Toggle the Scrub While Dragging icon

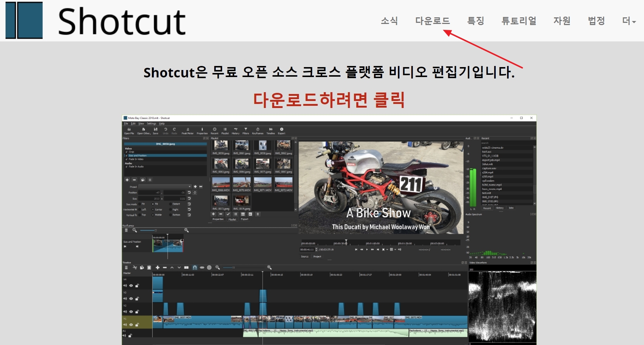click(x=202, y=268)
